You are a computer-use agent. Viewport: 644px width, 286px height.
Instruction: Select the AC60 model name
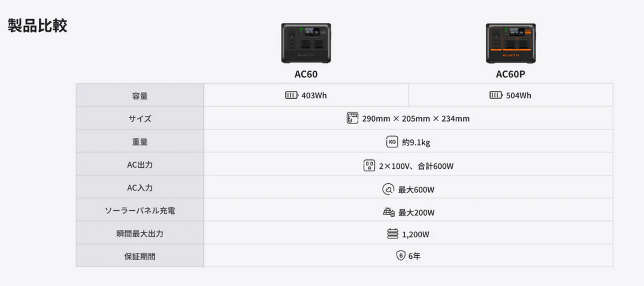click(306, 74)
